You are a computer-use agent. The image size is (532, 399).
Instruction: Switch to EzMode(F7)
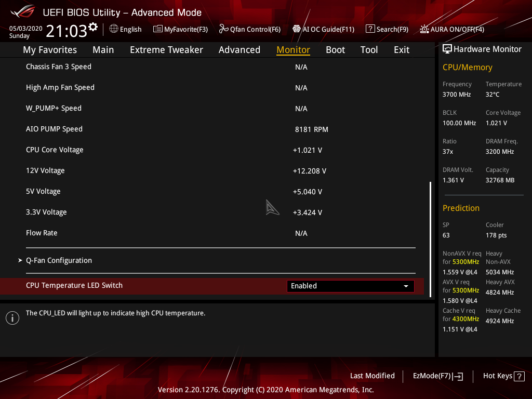(x=437, y=376)
